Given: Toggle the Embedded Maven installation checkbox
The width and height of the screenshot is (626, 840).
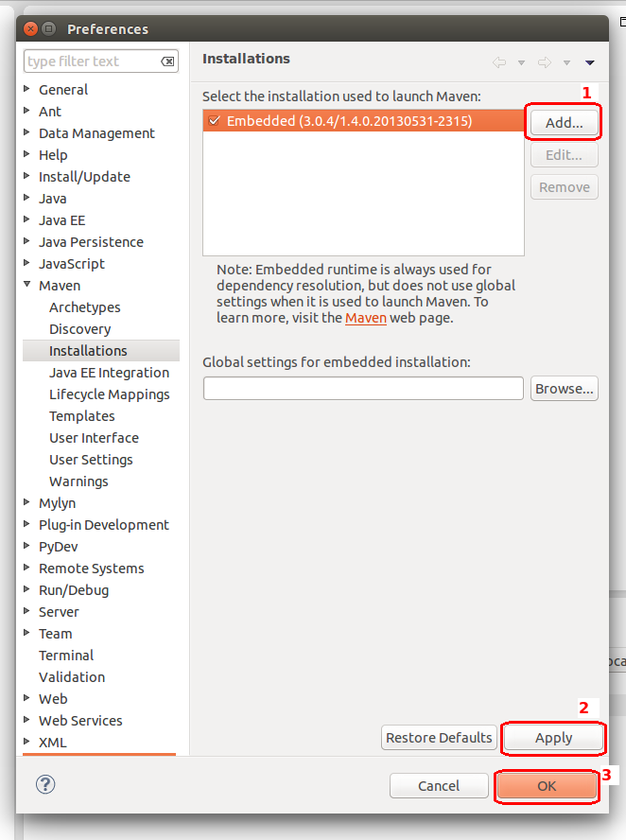Looking at the screenshot, I should click(214, 121).
